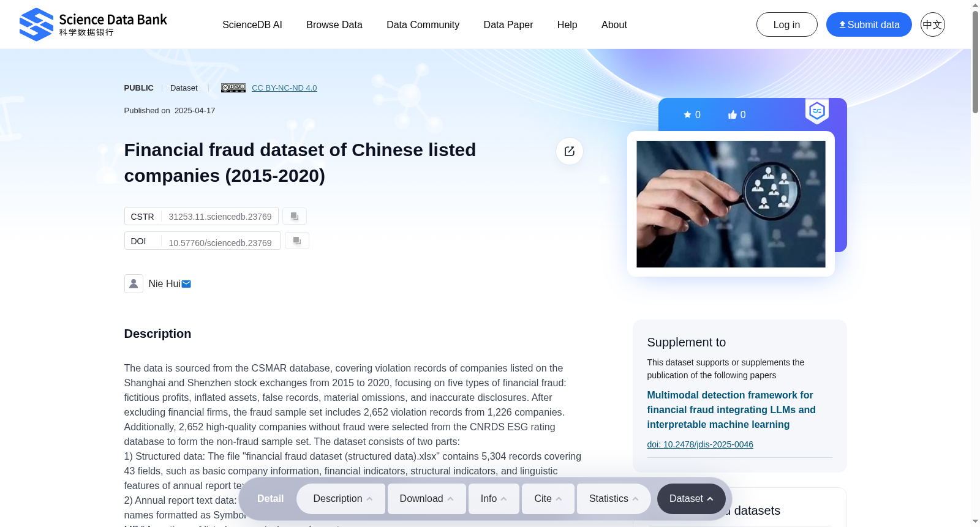980x527 pixels.
Task: Open doi: 10.2478/jdis-2025-0046 link
Action: pos(700,444)
